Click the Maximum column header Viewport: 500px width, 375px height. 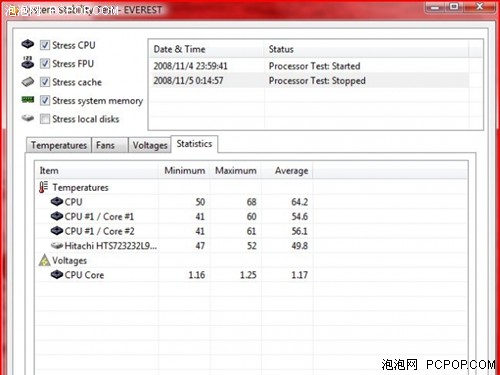tap(236, 171)
